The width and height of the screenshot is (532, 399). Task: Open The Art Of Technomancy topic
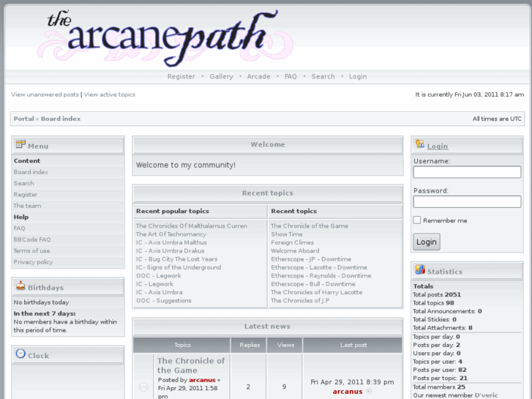coord(171,234)
